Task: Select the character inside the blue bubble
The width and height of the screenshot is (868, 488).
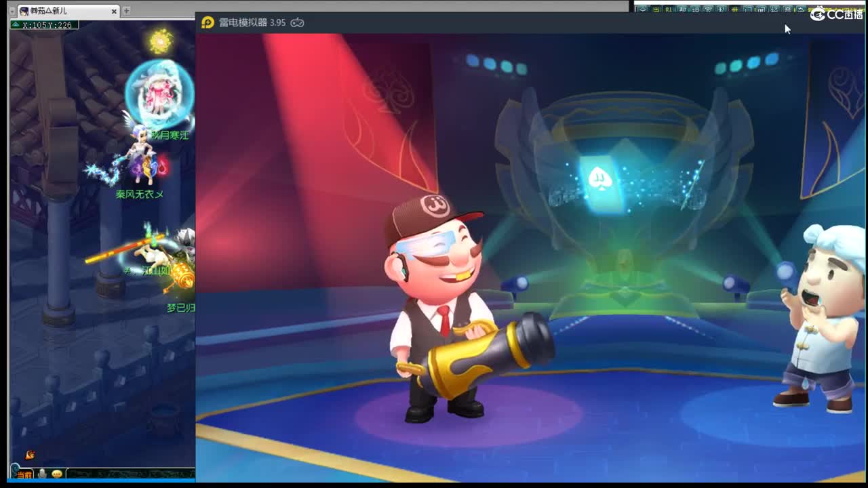Action: click(x=159, y=95)
